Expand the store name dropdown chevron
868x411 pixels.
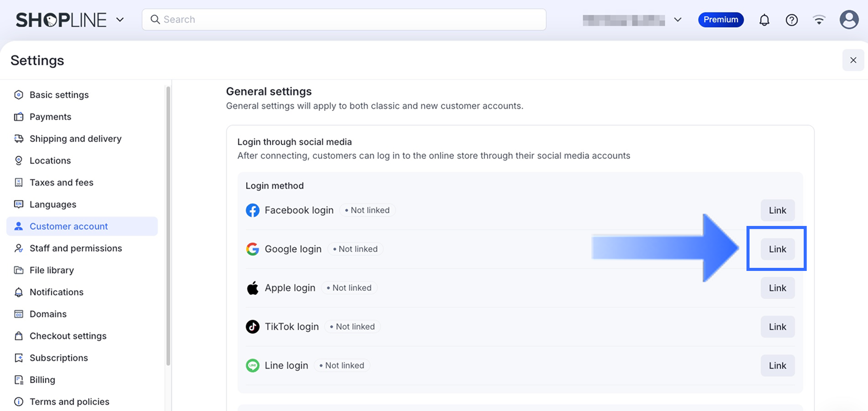pos(678,20)
